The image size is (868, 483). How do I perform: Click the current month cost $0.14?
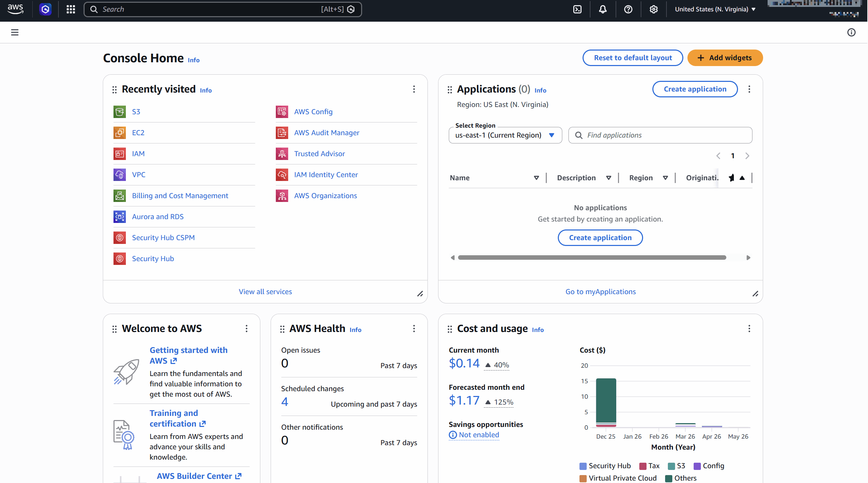(464, 363)
